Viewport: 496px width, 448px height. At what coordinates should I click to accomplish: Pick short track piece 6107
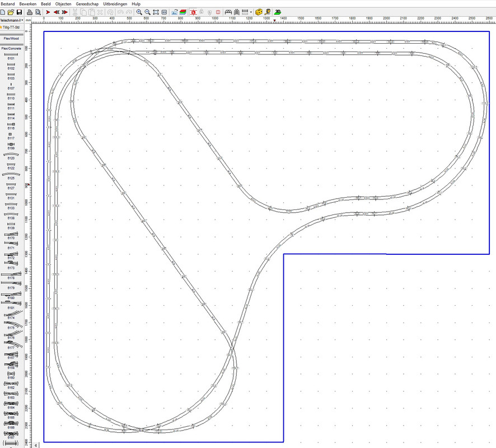(11, 86)
